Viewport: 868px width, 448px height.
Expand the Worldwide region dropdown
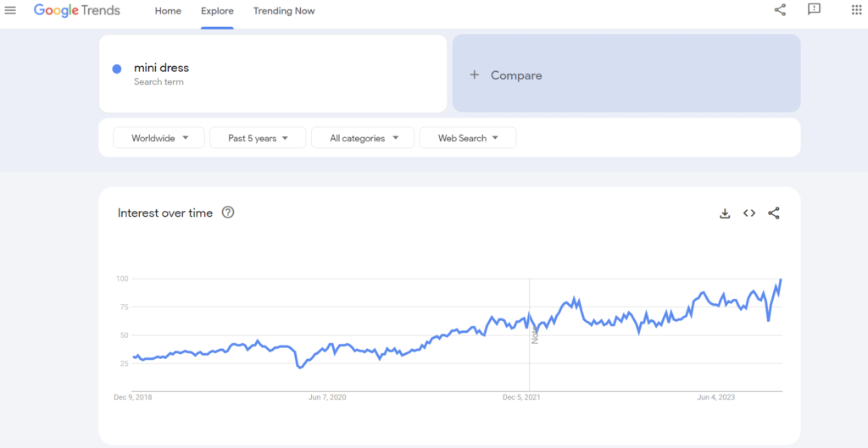(159, 138)
